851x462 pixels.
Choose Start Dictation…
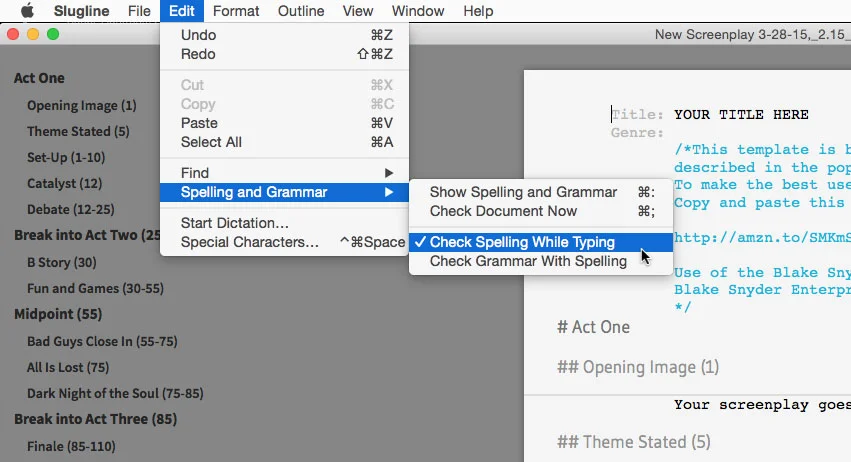tap(284, 223)
